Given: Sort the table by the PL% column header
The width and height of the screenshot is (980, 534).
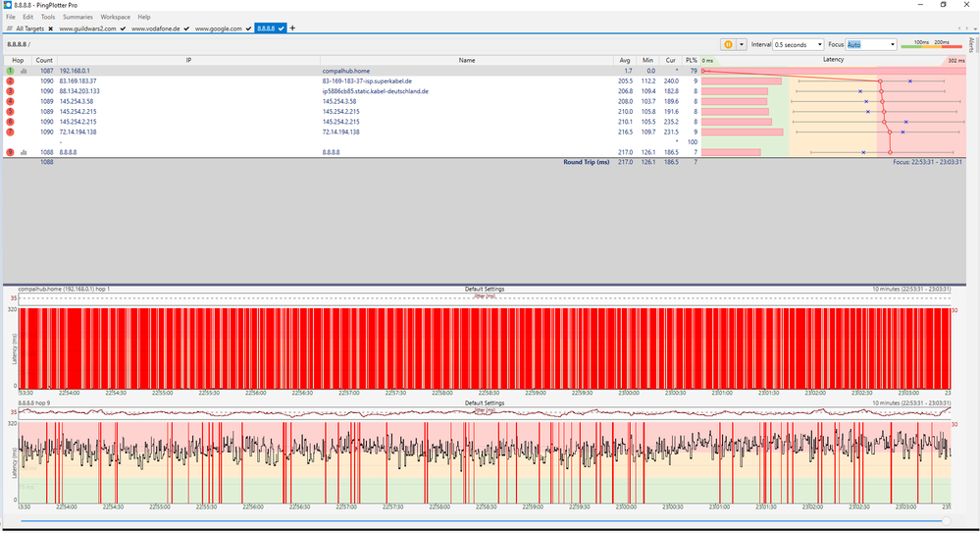Looking at the screenshot, I should click(692, 60).
